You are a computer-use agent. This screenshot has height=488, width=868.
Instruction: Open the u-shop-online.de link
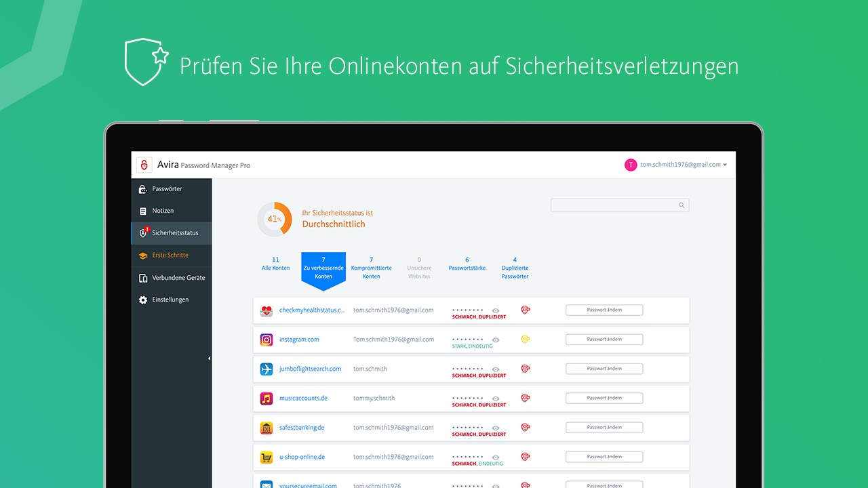[302, 457]
